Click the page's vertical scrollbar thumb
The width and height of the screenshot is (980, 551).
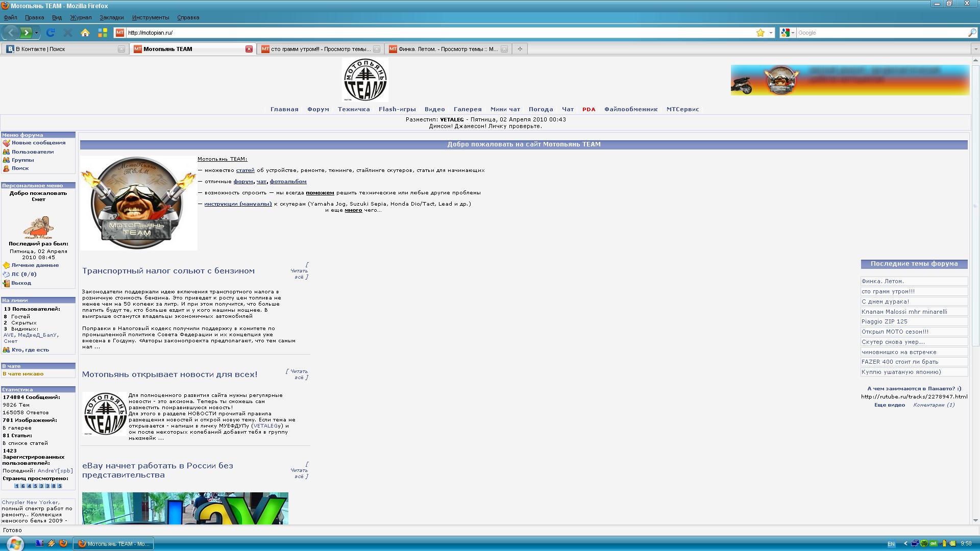pos(975,206)
